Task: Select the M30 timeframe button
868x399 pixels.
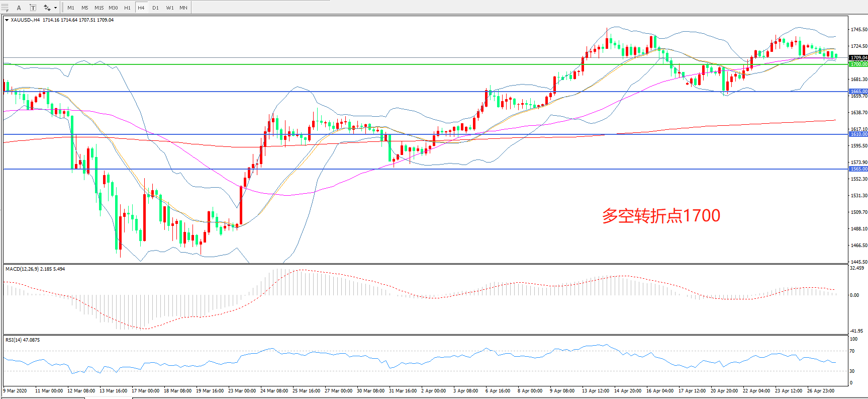Action: (114, 8)
